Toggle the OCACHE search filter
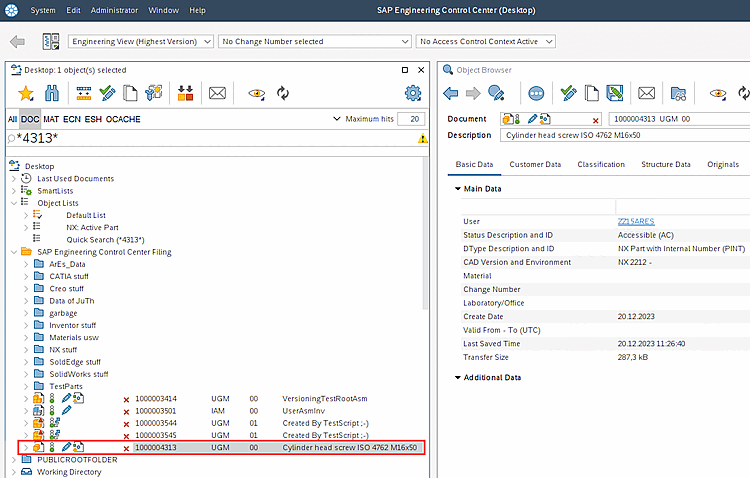 point(124,119)
